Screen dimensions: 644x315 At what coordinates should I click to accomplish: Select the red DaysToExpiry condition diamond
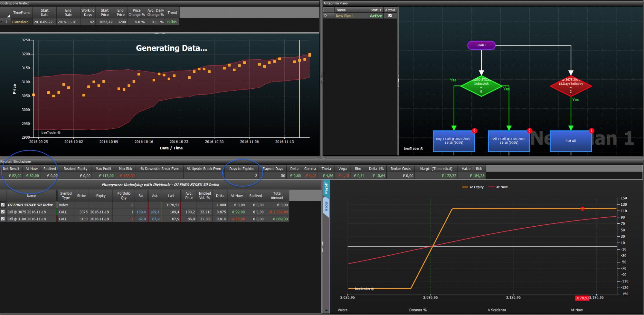click(571, 86)
